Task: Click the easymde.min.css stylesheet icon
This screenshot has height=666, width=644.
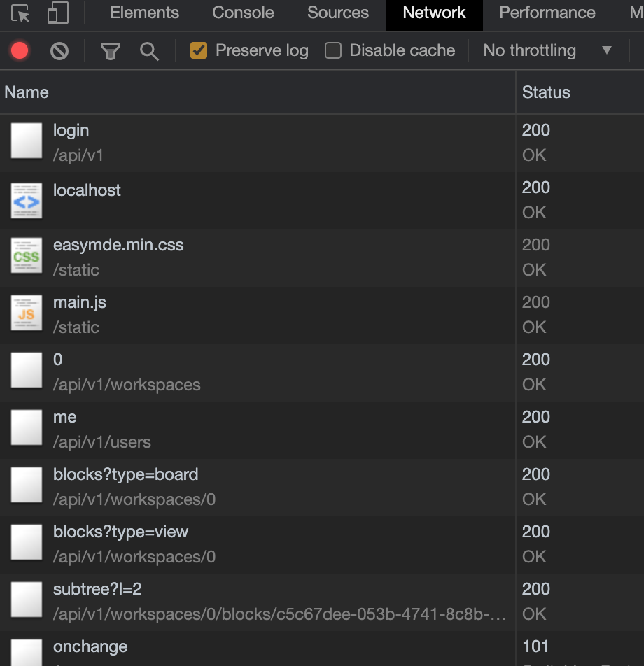Action: (26, 257)
